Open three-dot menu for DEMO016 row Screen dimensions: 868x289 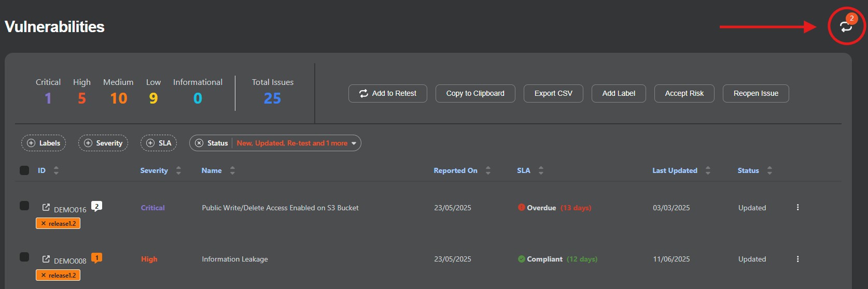tap(797, 207)
